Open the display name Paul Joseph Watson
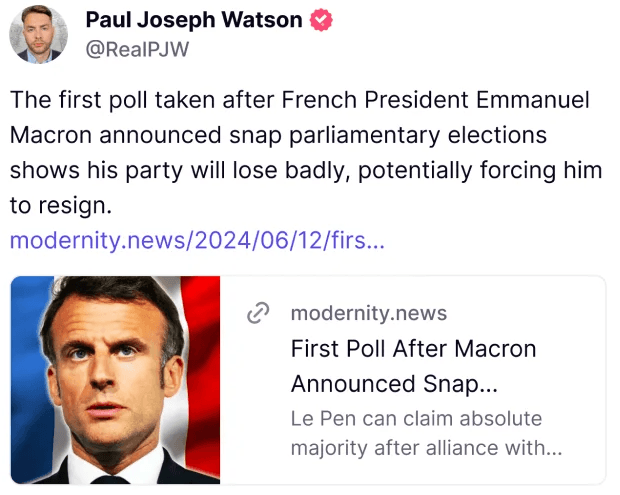 click(x=194, y=19)
